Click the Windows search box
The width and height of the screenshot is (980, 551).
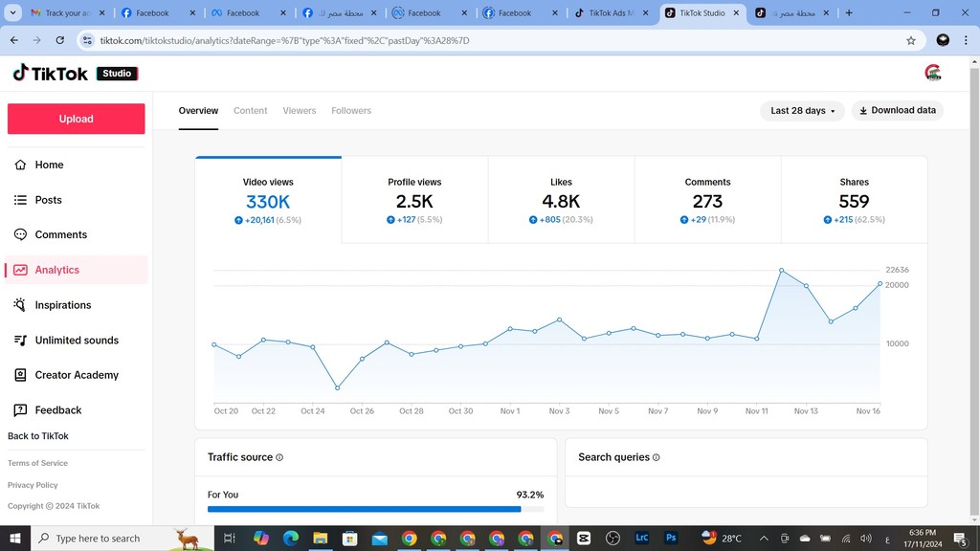pos(122,539)
